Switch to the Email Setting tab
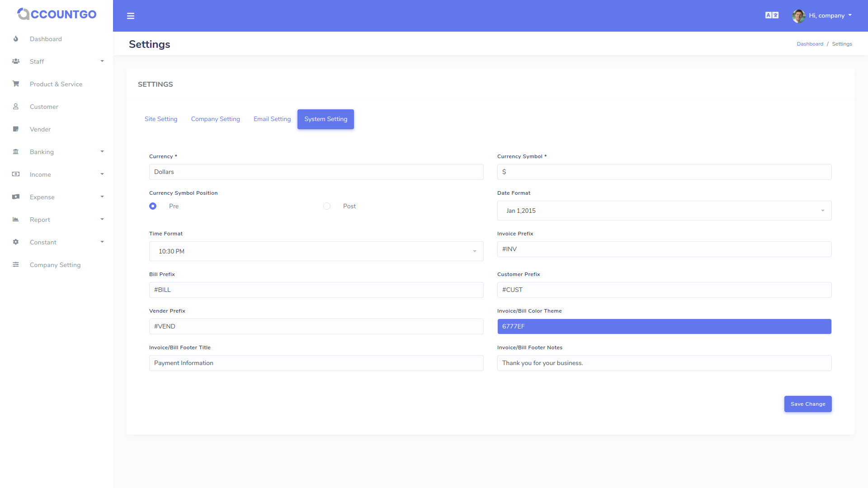Image resolution: width=868 pixels, height=488 pixels. (272, 119)
